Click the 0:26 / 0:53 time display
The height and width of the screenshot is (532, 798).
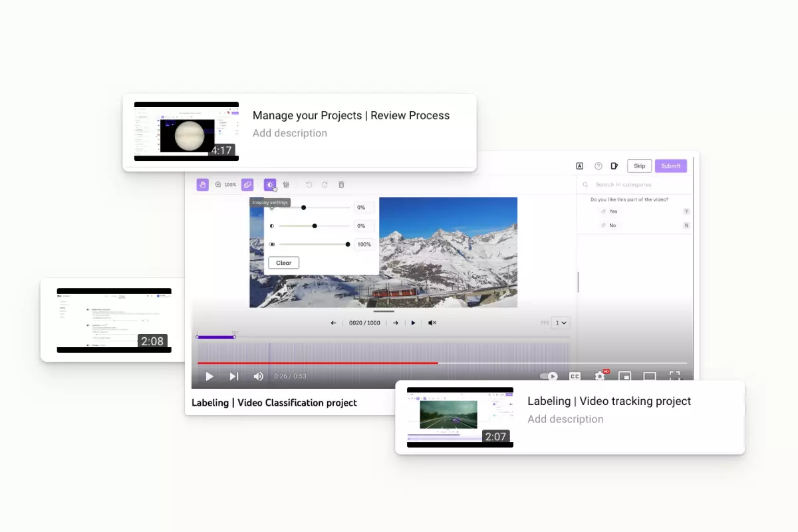[290, 376]
